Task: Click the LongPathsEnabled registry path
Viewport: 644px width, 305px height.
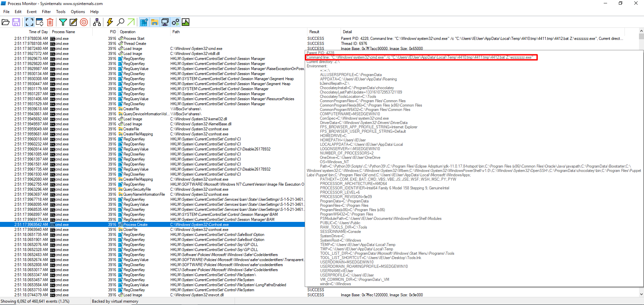Action: click(x=228, y=285)
